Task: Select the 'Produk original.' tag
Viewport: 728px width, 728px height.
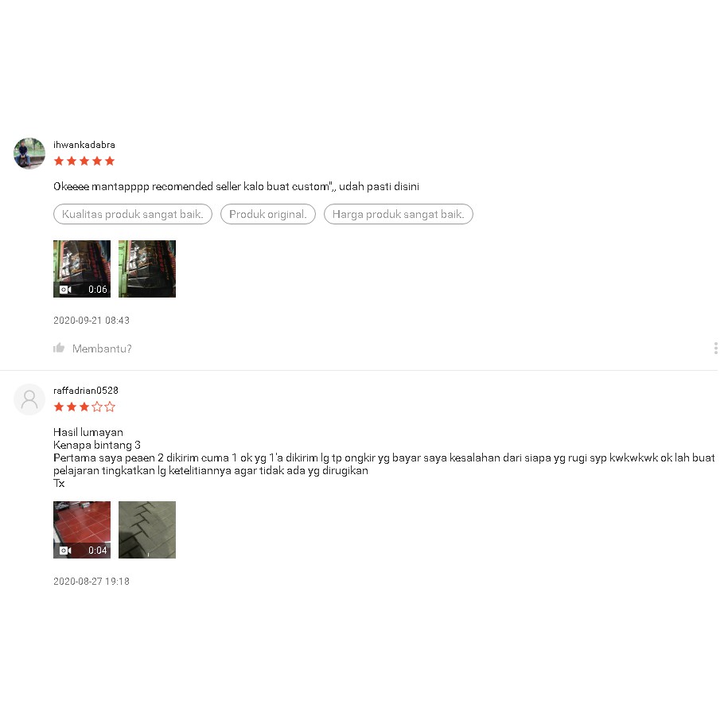Action: coord(268,214)
